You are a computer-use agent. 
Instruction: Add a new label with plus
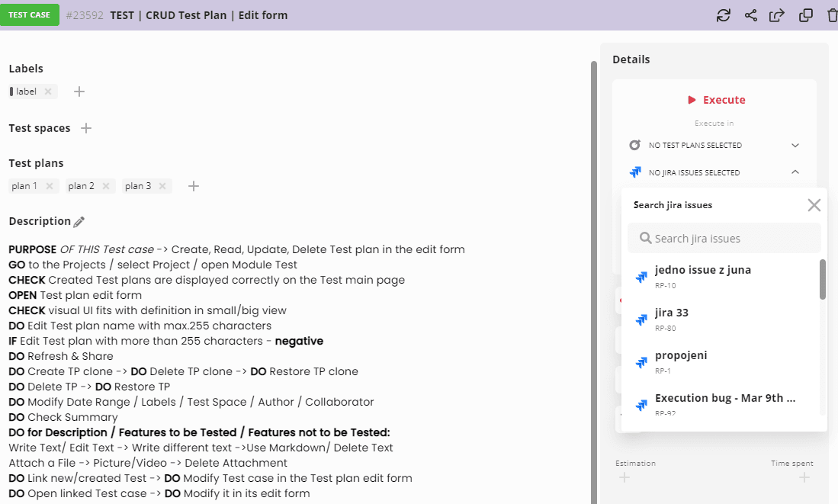point(79,91)
